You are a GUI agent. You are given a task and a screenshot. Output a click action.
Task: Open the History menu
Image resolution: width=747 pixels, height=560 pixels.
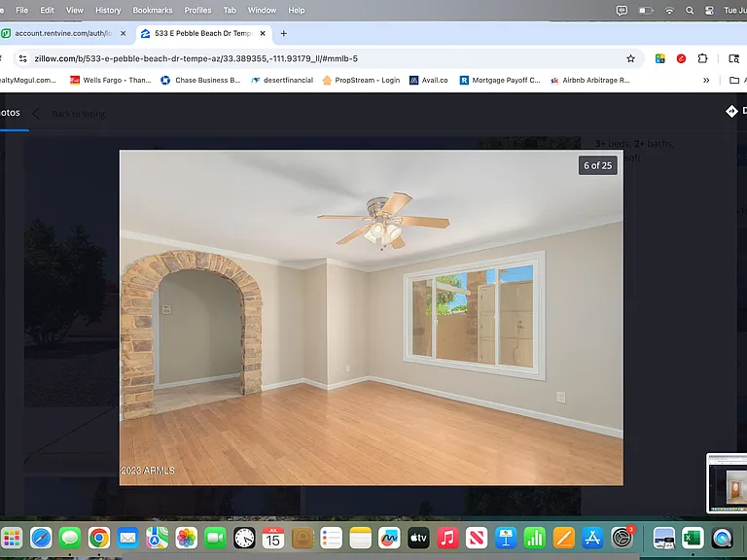coord(108,10)
